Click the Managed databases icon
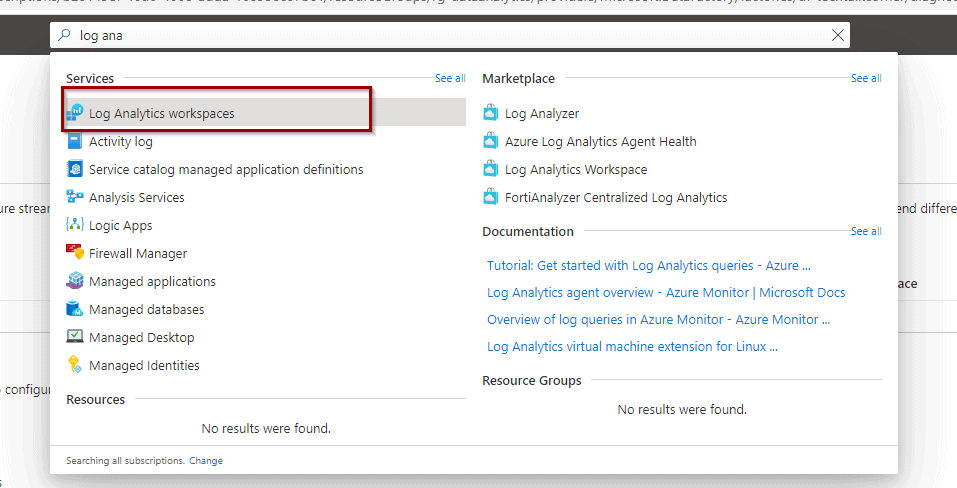Viewport: 957px width, 488px height. click(x=74, y=309)
